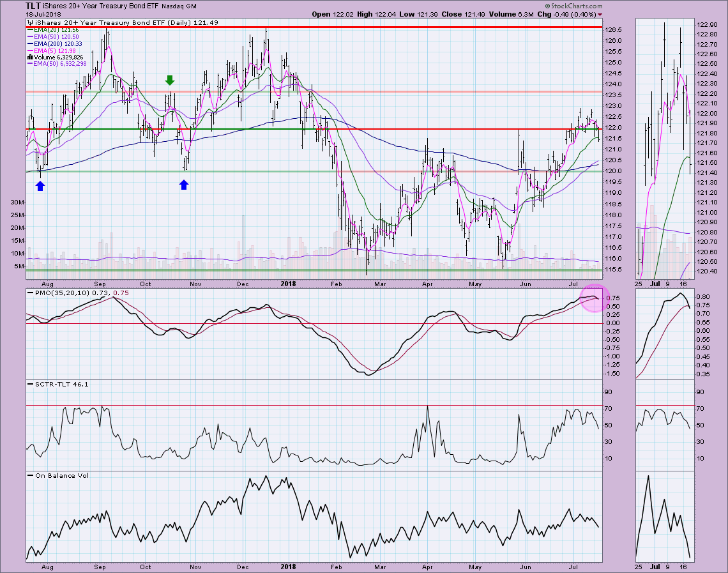728x573 pixels.
Task: Click the leftmost blue up arrow near August
Action: click(40, 185)
